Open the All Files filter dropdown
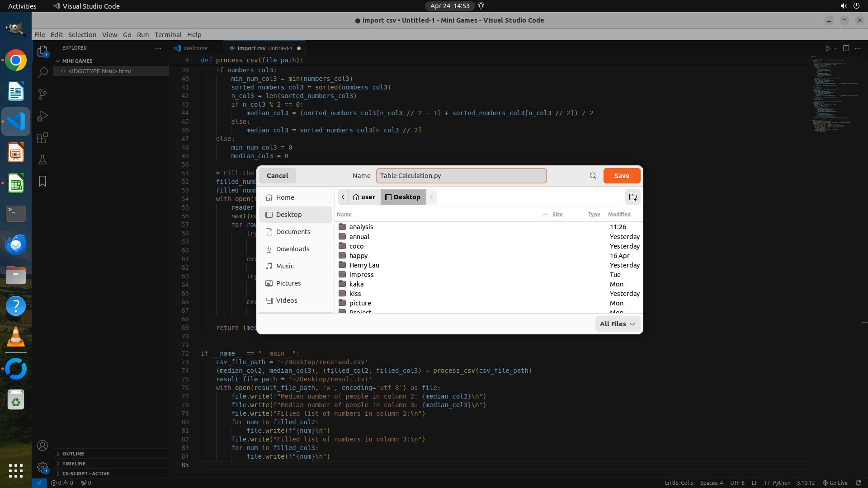The height and width of the screenshot is (488, 868). coord(617,324)
